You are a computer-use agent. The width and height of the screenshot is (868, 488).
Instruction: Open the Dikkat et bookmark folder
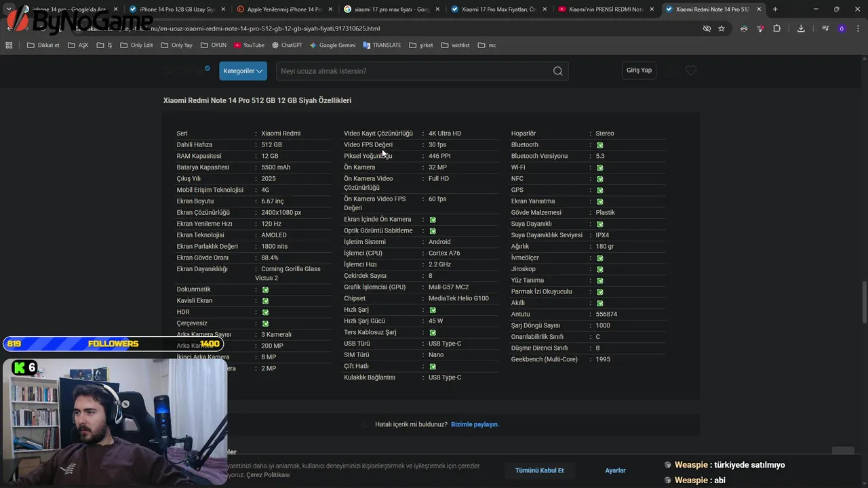(43, 45)
